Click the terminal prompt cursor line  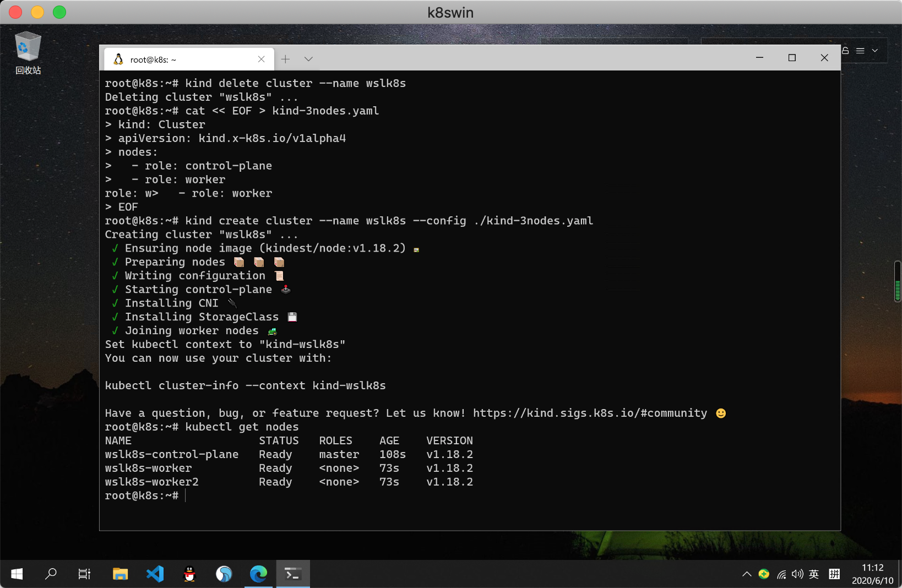point(145,496)
